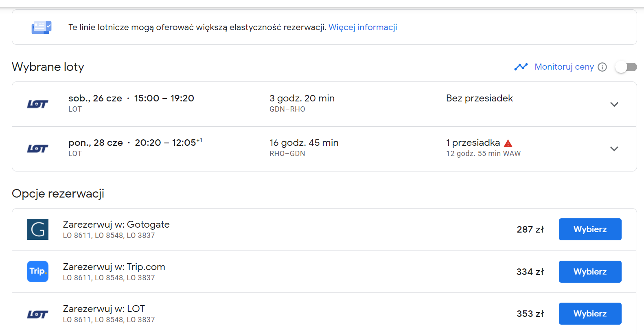Click the price tracking graph icon

pyautogui.click(x=521, y=67)
